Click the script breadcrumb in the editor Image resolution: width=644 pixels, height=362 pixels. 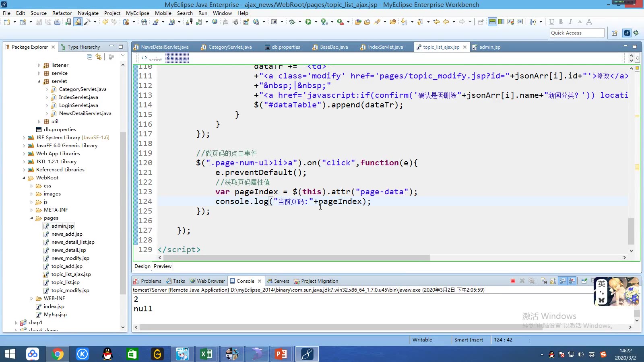pos(152,59)
